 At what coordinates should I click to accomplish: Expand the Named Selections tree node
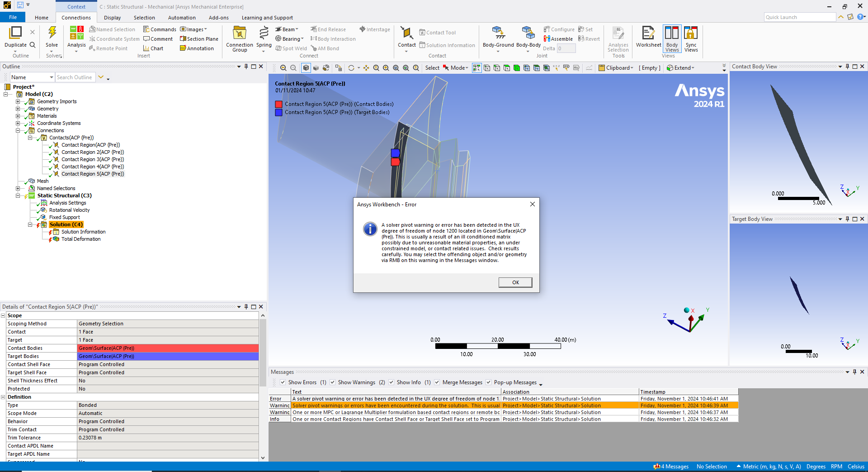[x=18, y=188]
